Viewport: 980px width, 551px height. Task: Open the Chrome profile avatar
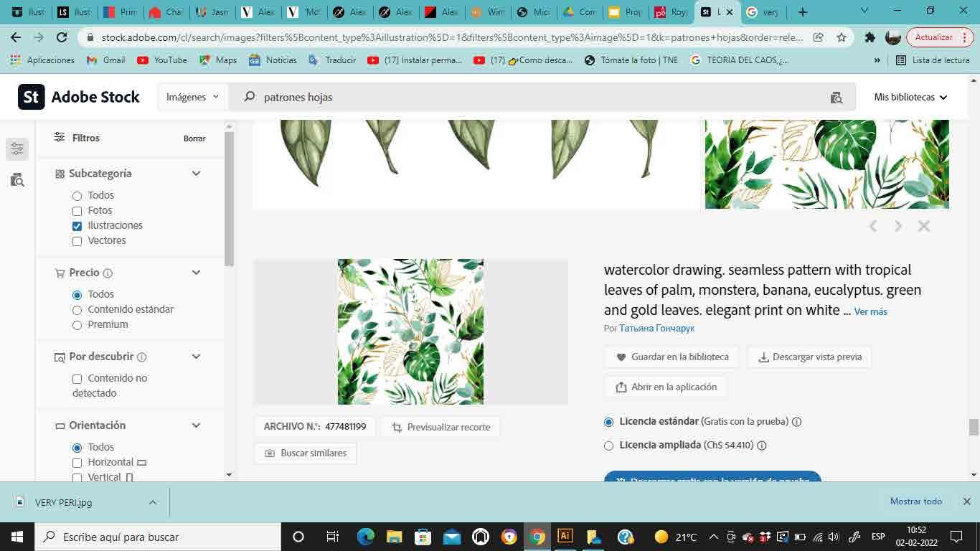(x=893, y=37)
